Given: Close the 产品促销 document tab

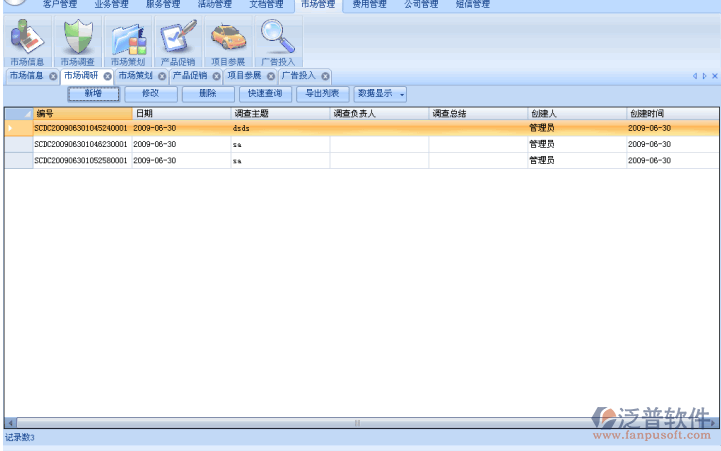Looking at the screenshot, I should (x=216, y=76).
